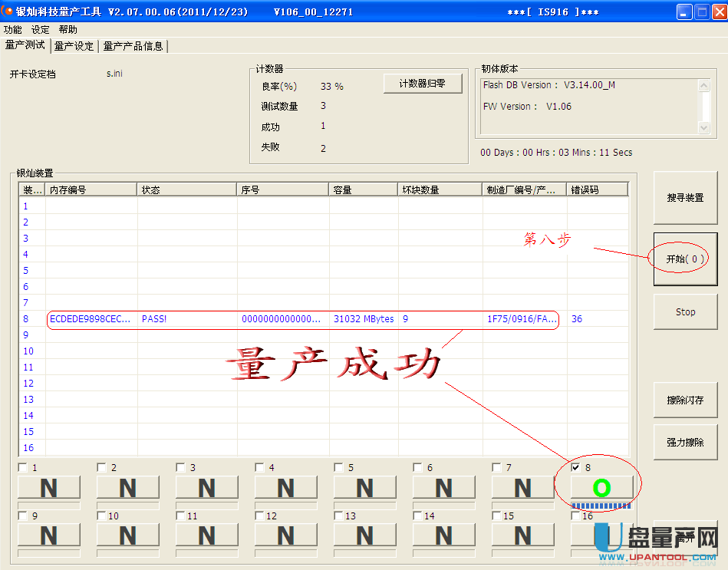Uncheck the port 8 checkbox
This screenshot has height=570, width=728.
[576, 467]
